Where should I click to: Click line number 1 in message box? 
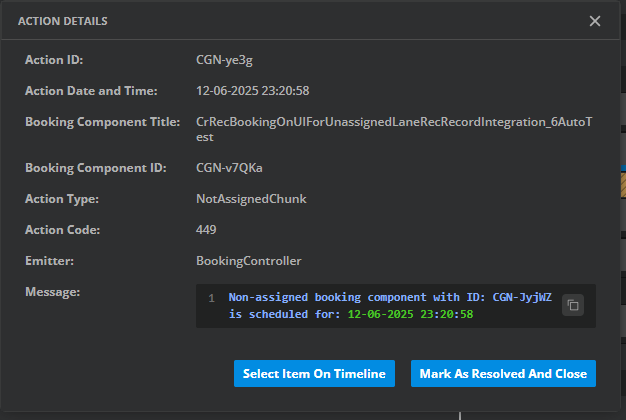211,298
